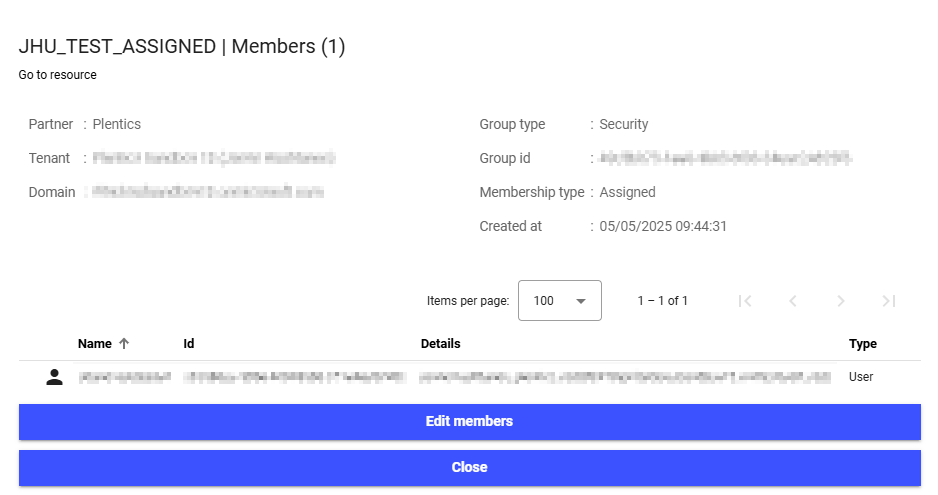This screenshot has width=938, height=495.
Task: Sort by the Id column header
Action: pyautogui.click(x=188, y=344)
